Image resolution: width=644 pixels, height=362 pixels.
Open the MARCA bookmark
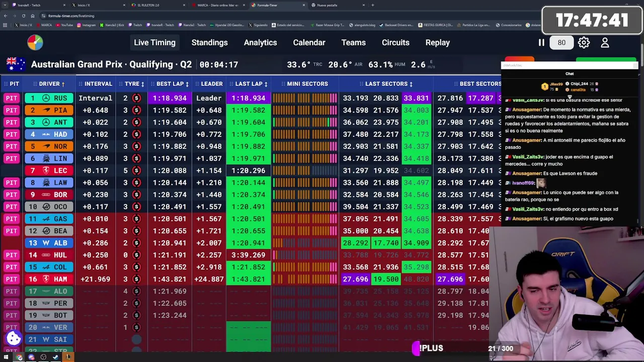[43, 25]
